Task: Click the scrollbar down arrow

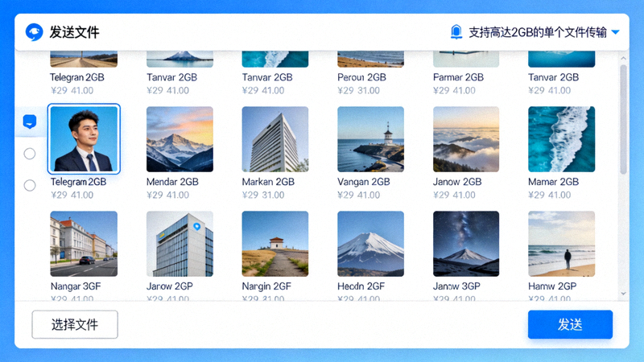Action: [x=623, y=294]
